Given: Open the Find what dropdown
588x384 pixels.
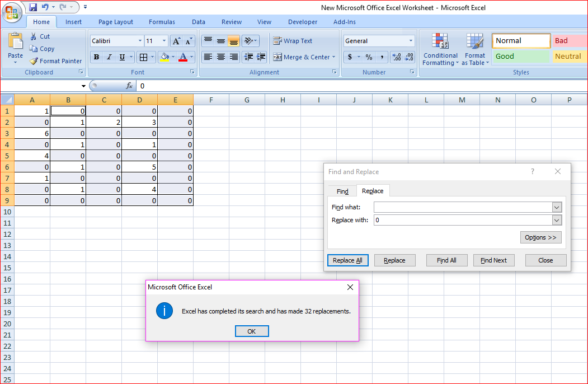Looking at the screenshot, I should click(x=557, y=207).
